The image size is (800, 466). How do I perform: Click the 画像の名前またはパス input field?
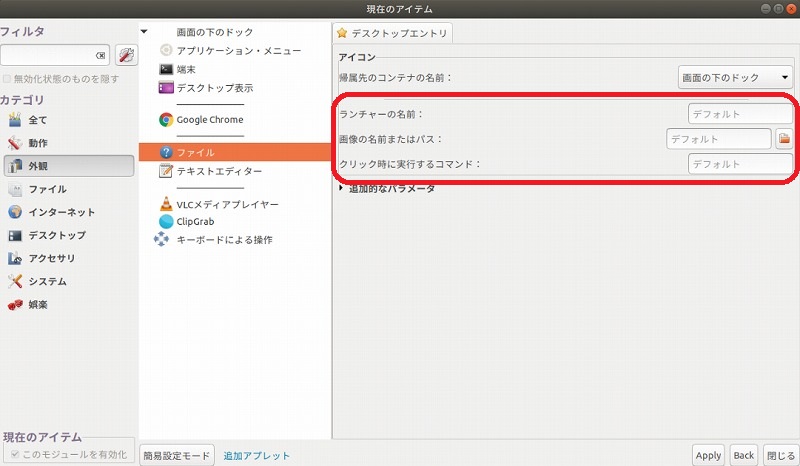tap(718, 139)
